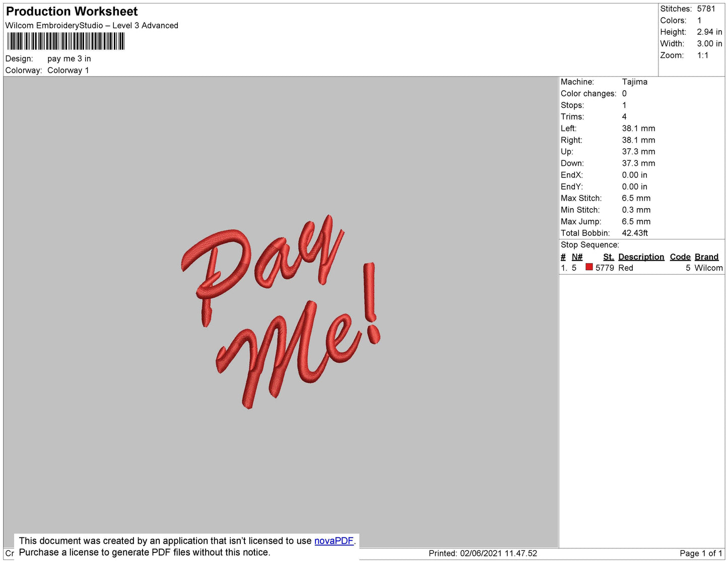
Task: Select the 'Page 1 of 1' footer text
Action: pyautogui.click(x=701, y=553)
